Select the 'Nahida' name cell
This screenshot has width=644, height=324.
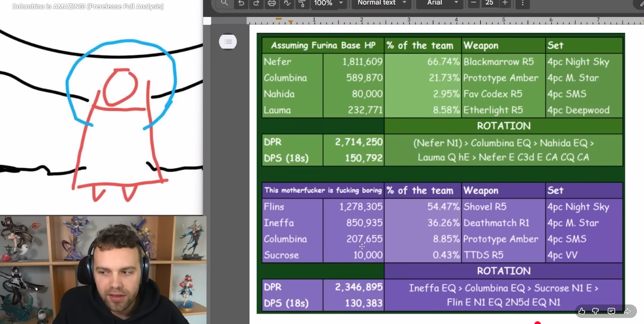[293, 94]
